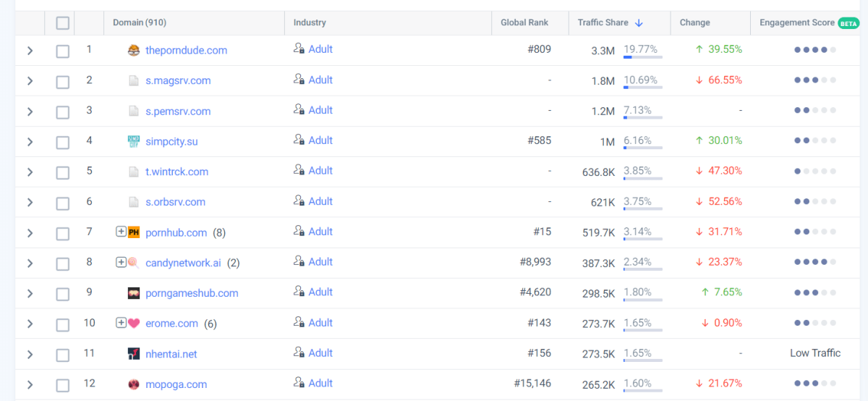Expand the erome.com subdomain group plus icon
Screen dimensions: 868x401
121,323
